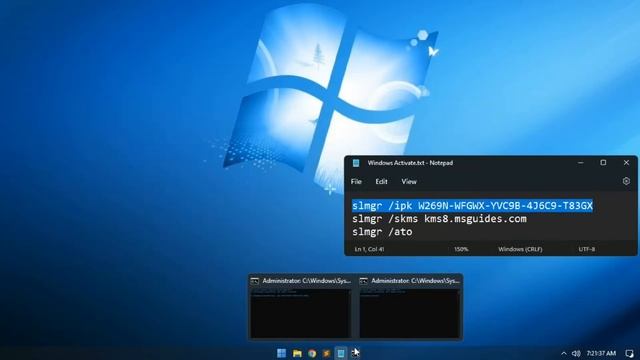Click 'Windows (CRLF)' in the status bar

click(x=520, y=249)
